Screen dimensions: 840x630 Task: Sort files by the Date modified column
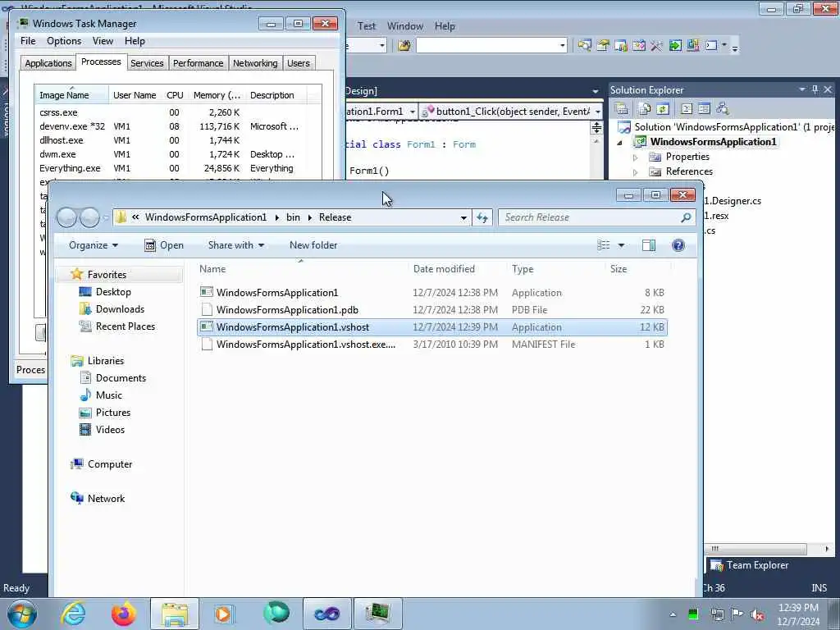pos(457,269)
